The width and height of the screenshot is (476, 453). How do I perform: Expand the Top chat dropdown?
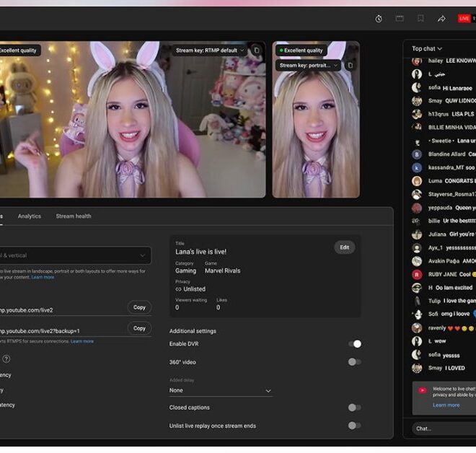coord(427,48)
